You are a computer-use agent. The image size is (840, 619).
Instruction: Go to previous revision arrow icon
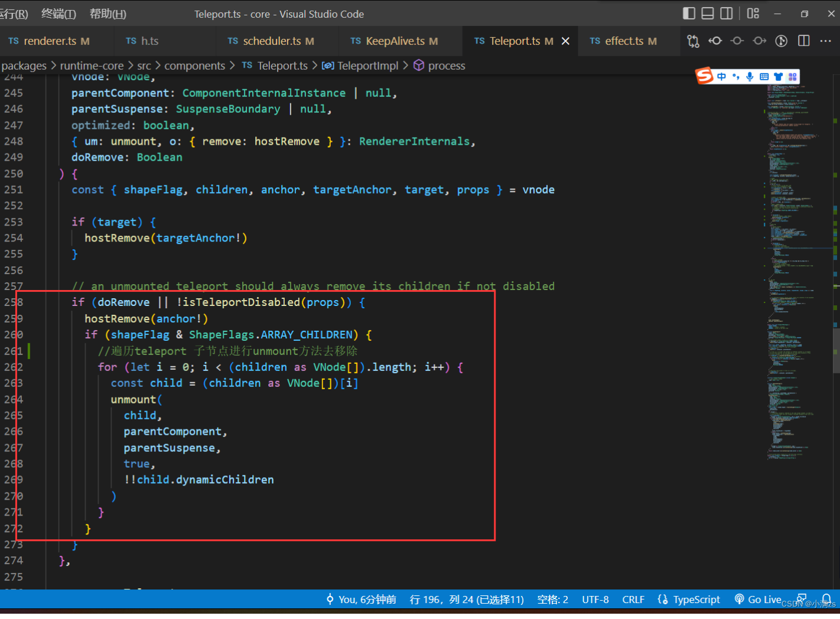715,41
